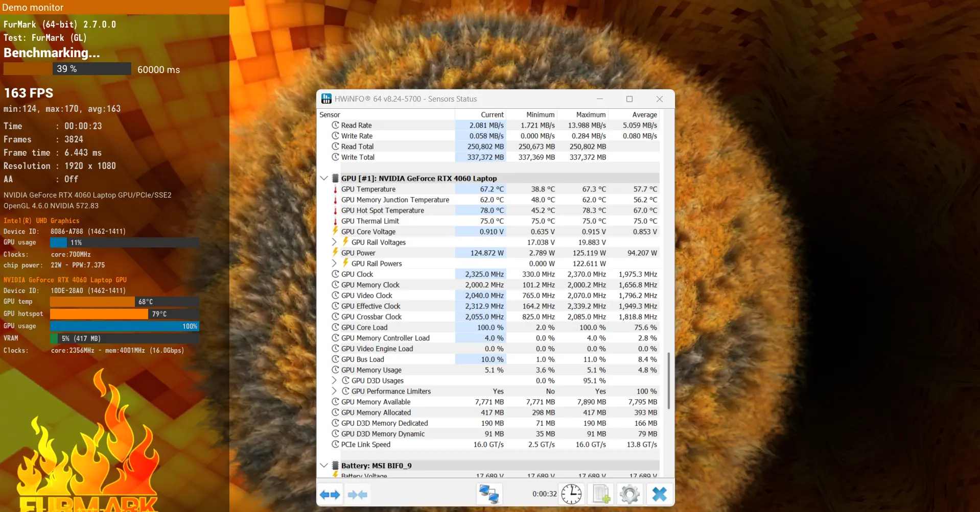Click the "Demo monitor" title text
980x512 pixels.
coord(33,8)
